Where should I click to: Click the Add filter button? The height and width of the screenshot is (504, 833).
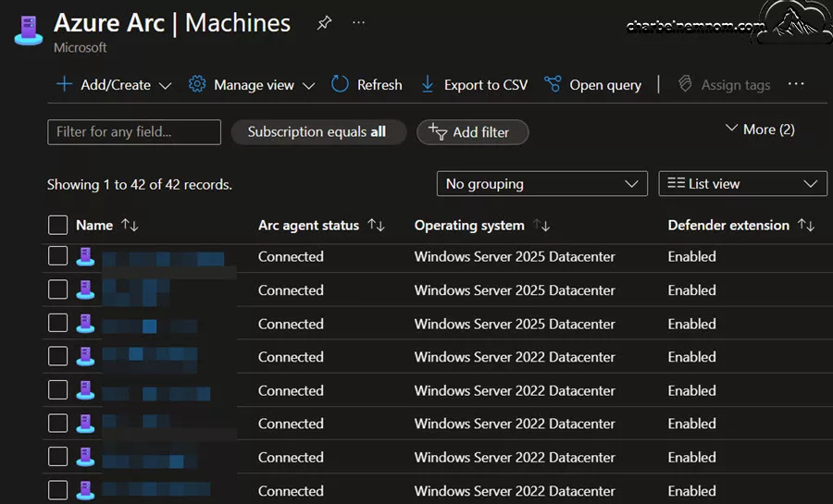click(x=472, y=132)
